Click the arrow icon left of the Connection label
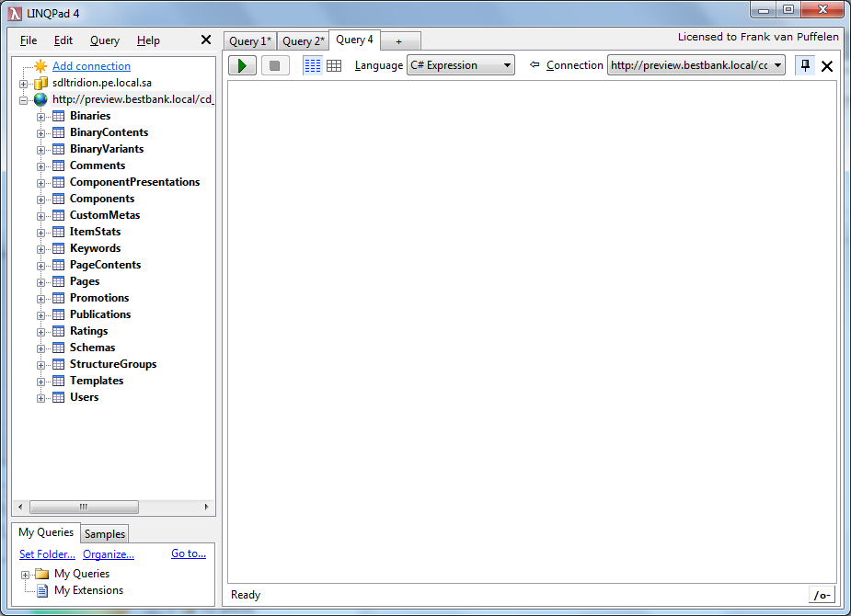The image size is (851, 616). [535, 65]
